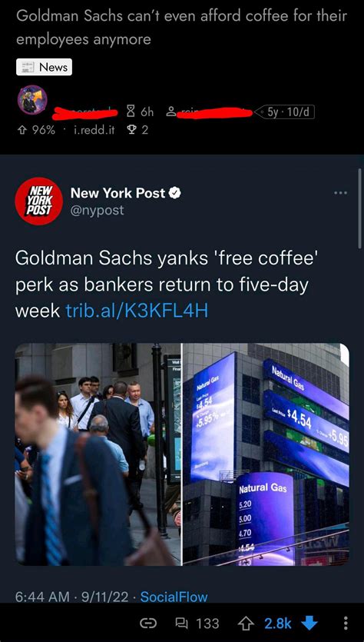
Task: View the Natural Gas billboard photo
Action: coord(266,454)
